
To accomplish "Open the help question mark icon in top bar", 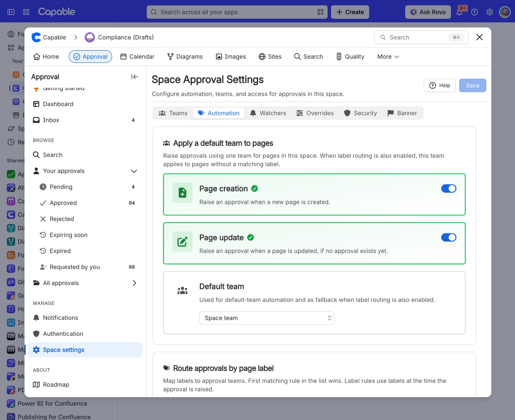I will point(474,12).
